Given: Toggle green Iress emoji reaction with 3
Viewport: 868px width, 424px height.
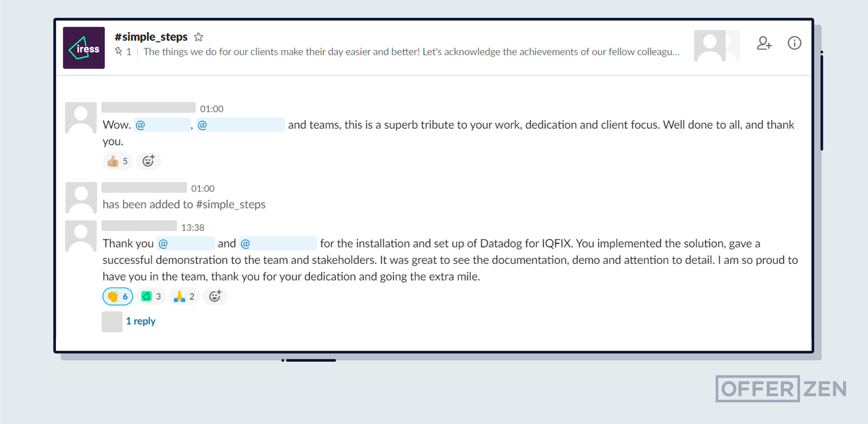Looking at the screenshot, I should [x=151, y=296].
